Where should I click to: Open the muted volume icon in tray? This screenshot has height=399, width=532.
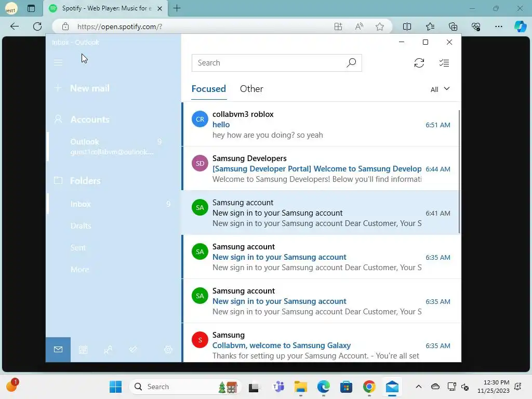click(x=465, y=387)
